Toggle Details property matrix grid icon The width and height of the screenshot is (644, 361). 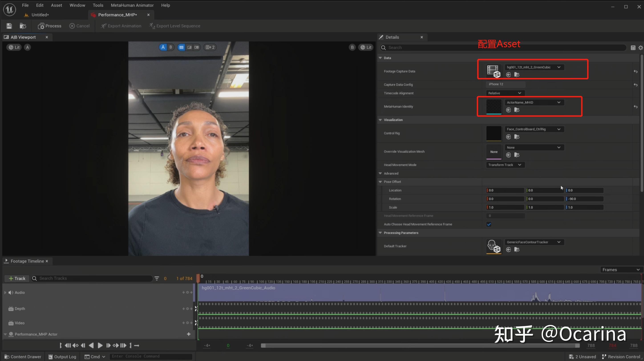coord(633,47)
